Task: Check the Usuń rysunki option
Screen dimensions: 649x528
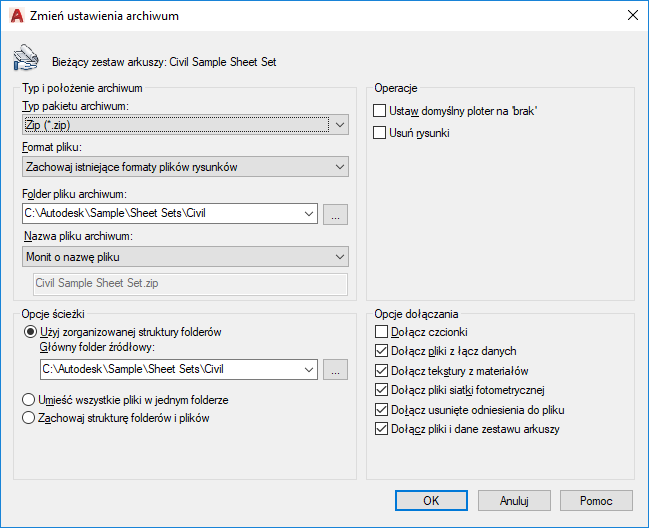Action: 379,132
